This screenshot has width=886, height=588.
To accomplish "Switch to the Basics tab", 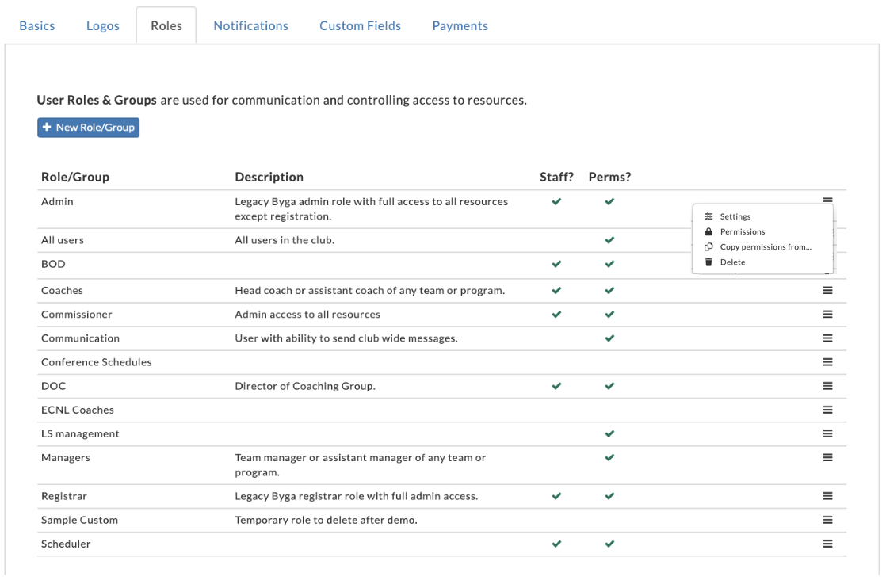I will 36,25.
